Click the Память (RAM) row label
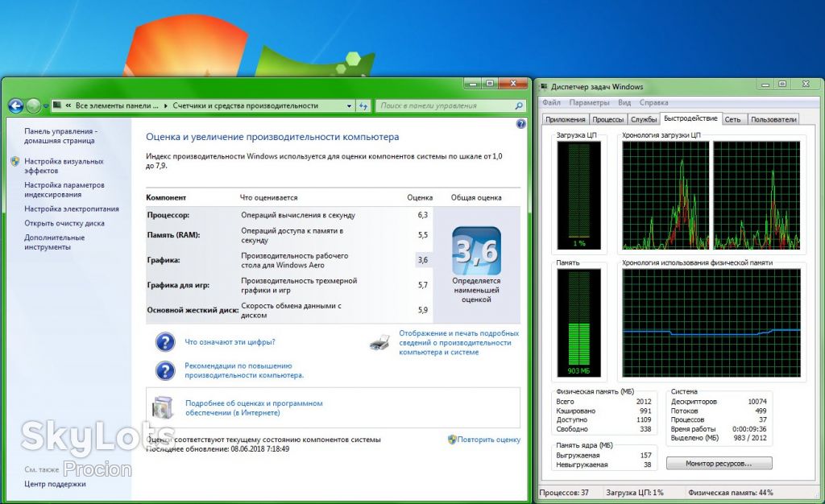This screenshot has height=504, width=825. click(174, 235)
